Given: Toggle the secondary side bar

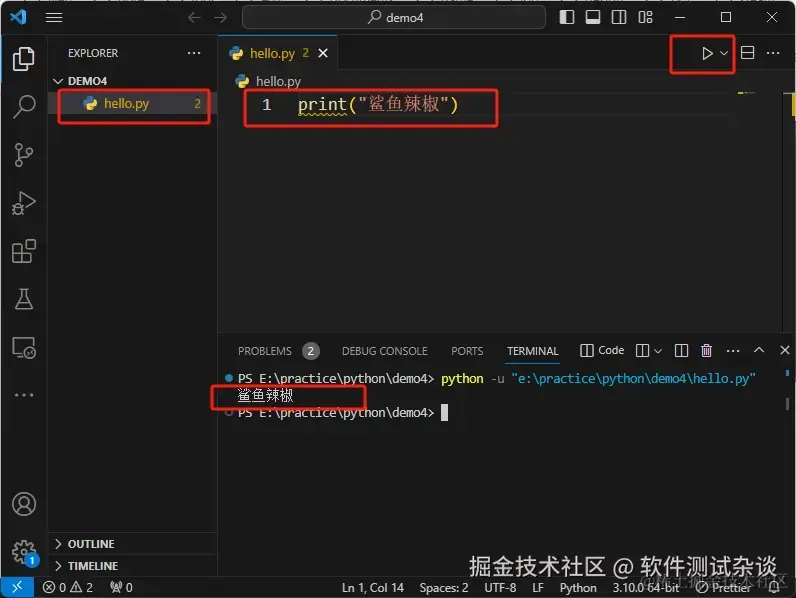Looking at the screenshot, I should (x=619, y=17).
